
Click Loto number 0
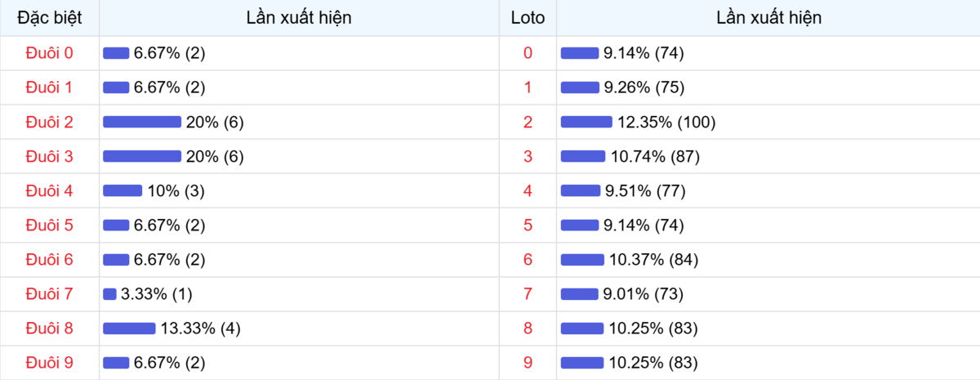click(x=528, y=53)
